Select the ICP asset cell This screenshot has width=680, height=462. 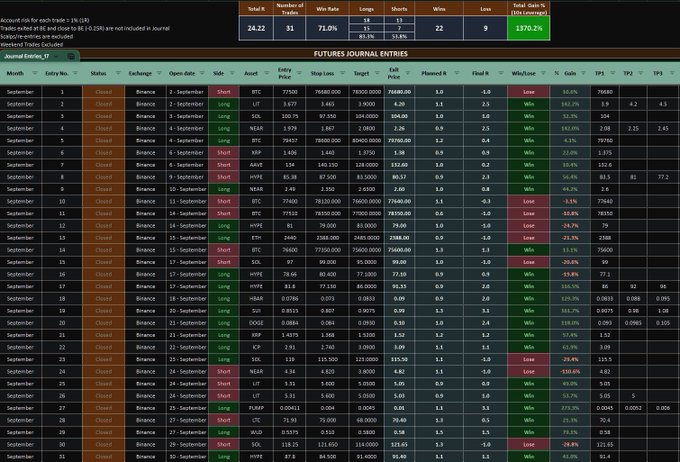click(256, 347)
